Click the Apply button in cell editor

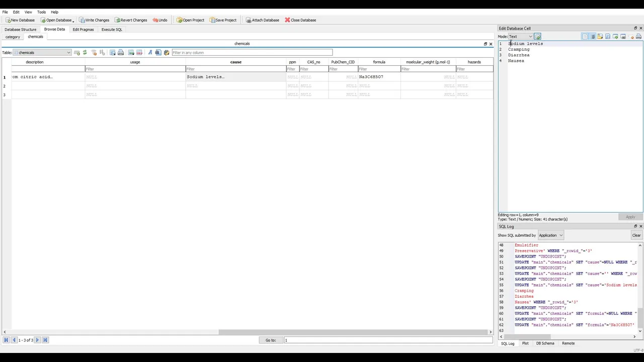click(x=630, y=217)
